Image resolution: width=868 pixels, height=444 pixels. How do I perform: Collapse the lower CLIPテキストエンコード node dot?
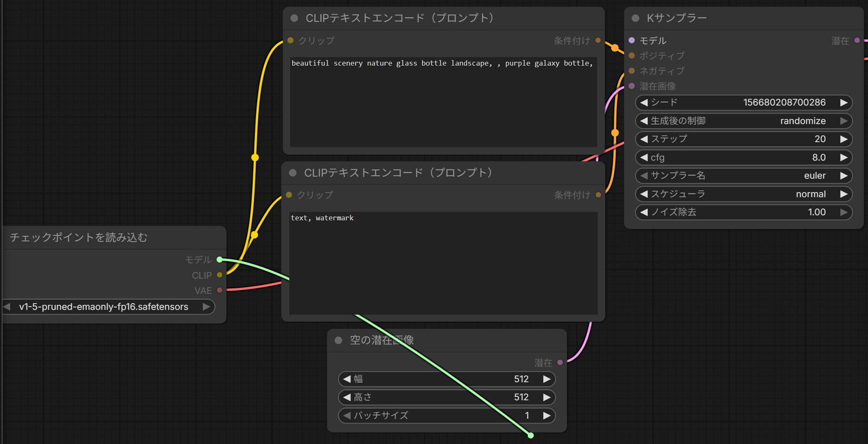coord(293,173)
